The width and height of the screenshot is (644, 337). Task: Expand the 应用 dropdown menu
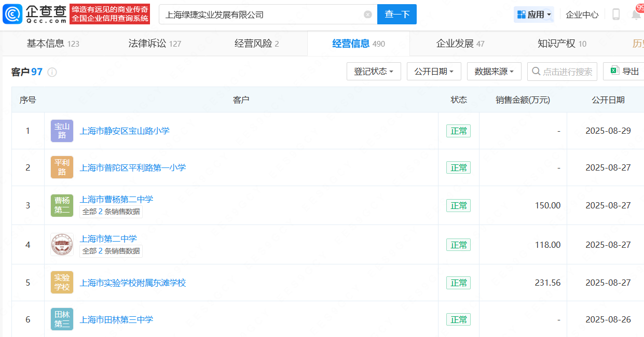[534, 15]
